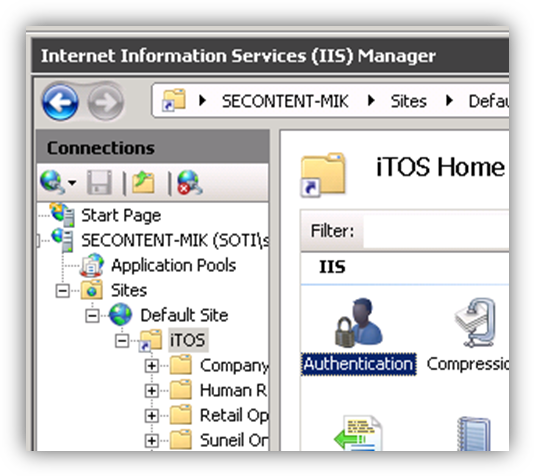
Task: Select the Retail Op folder
Action: coord(234,415)
